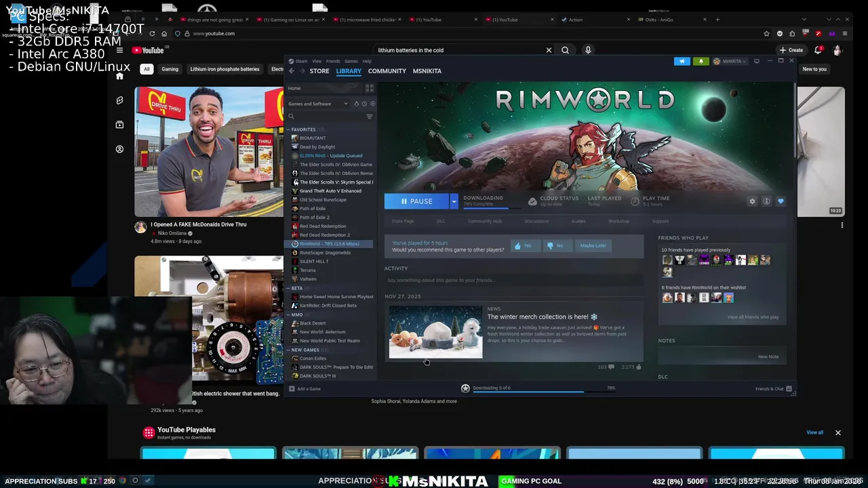Toggle RimWorld favorite heart
Viewport: 868px width, 488px height.
click(781, 201)
